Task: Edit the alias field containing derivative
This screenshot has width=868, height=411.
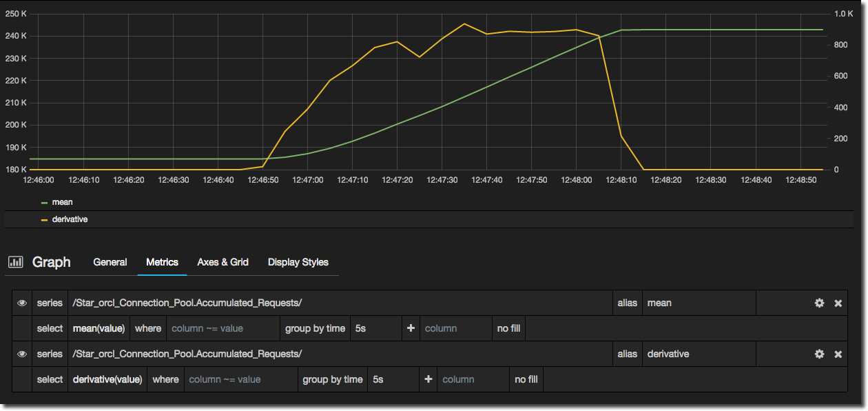Action: coord(699,354)
